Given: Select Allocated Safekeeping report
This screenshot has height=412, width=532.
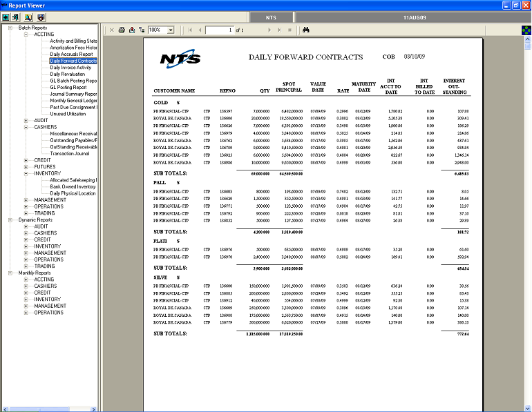Looking at the screenshot, I should [x=73, y=180].
